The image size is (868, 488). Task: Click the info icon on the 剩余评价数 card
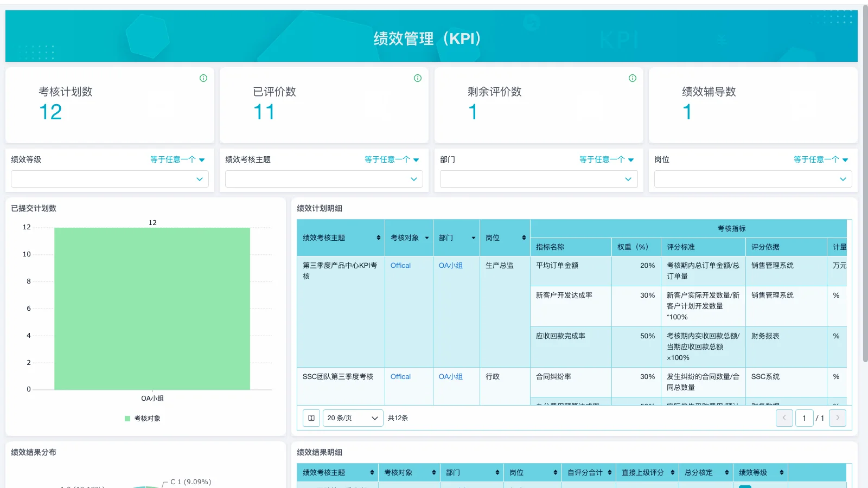coord(632,78)
